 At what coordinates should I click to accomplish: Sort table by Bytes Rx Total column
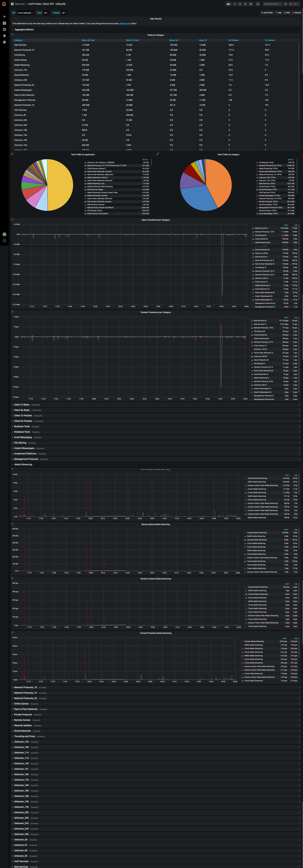(x=88, y=40)
